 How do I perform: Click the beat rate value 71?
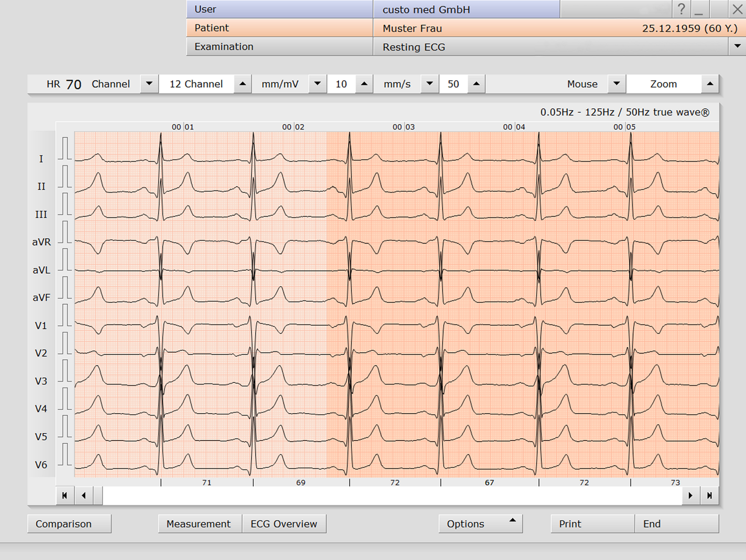207,482
